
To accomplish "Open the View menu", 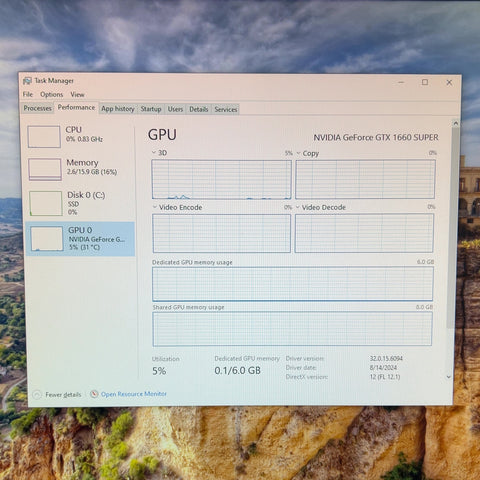I will (x=77, y=95).
